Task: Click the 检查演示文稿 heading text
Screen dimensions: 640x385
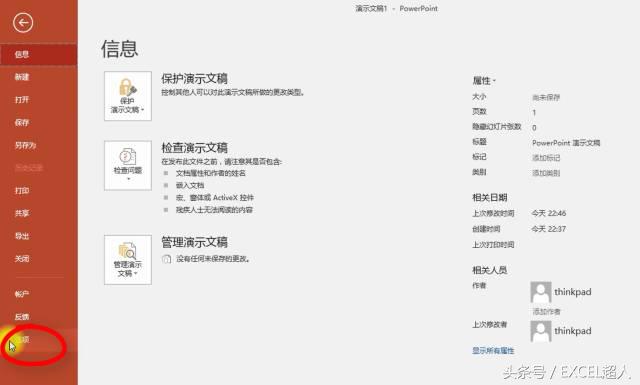Action: (x=194, y=148)
